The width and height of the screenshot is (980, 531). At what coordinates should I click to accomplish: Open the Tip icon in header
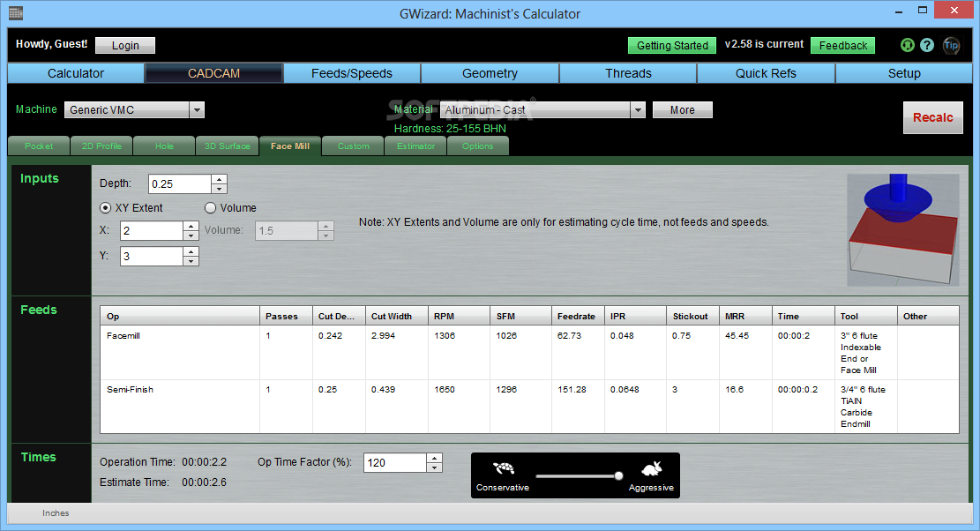pyautogui.click(x=951, y=45)
